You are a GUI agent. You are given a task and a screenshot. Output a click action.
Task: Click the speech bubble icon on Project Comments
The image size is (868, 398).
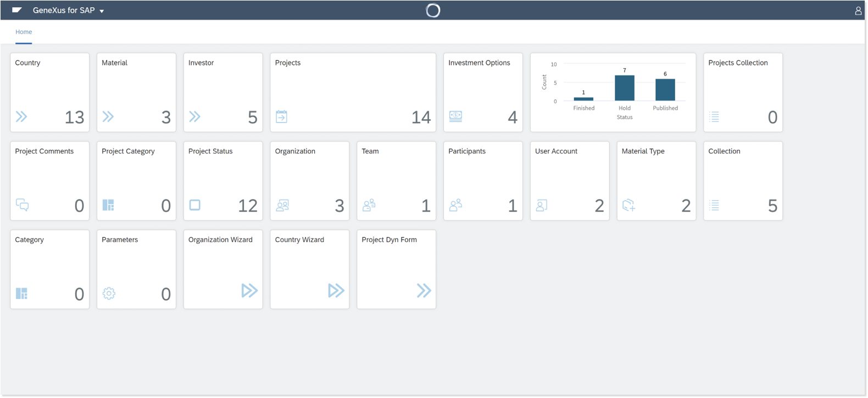22,205
